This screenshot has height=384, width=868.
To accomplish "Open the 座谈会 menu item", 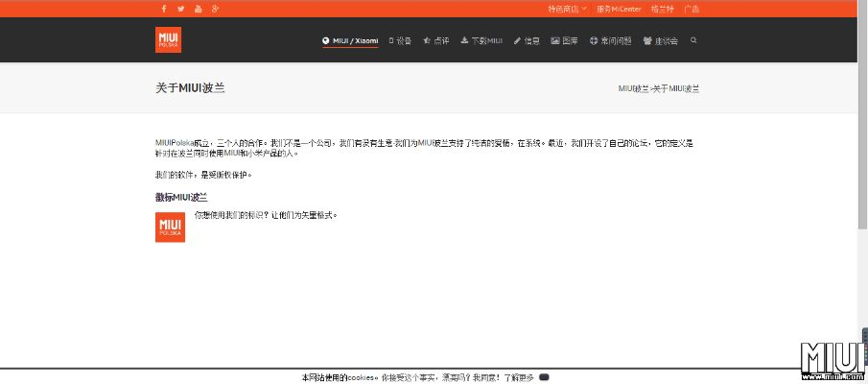I will [661, 41].
